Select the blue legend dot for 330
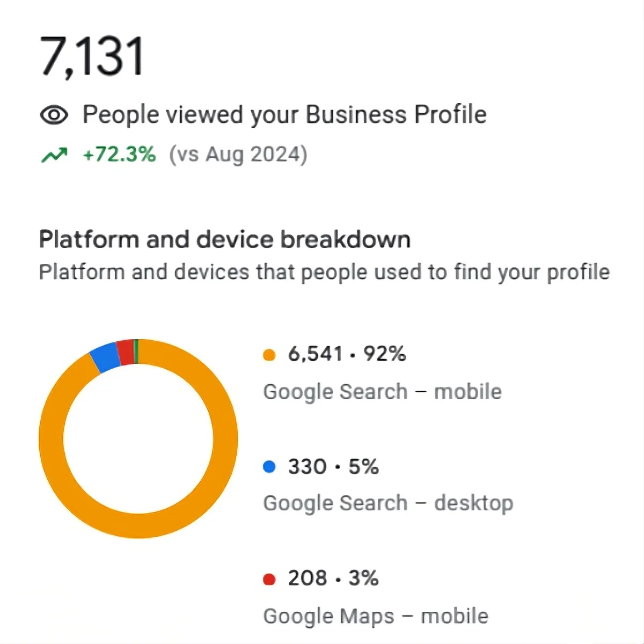 [269, 467]
